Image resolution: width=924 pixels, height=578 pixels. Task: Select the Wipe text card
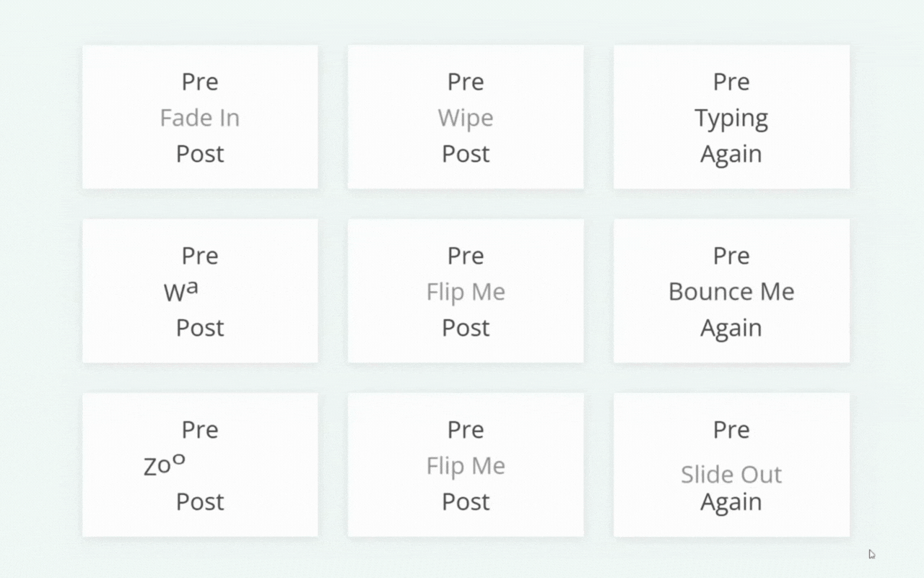coord(466,117)
